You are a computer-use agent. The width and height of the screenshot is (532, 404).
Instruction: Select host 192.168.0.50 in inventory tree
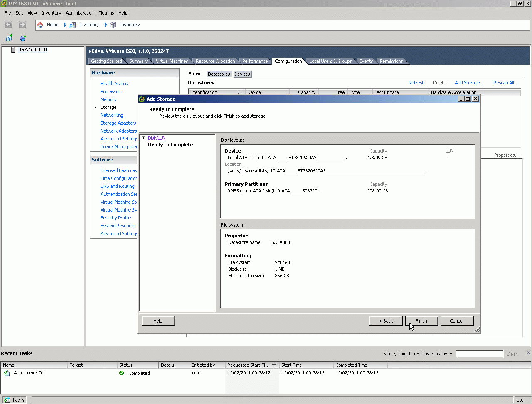click(33, 50)
